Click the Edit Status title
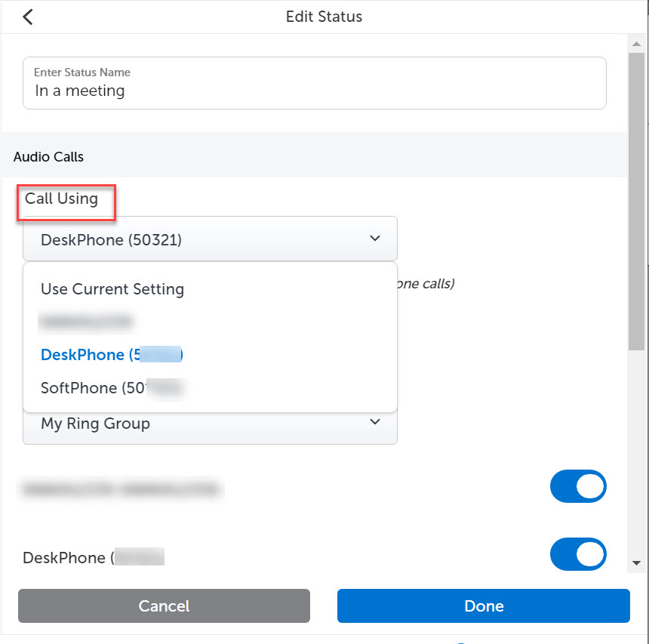The height and width of the screenshot is (644, 649). click(324, 17)
